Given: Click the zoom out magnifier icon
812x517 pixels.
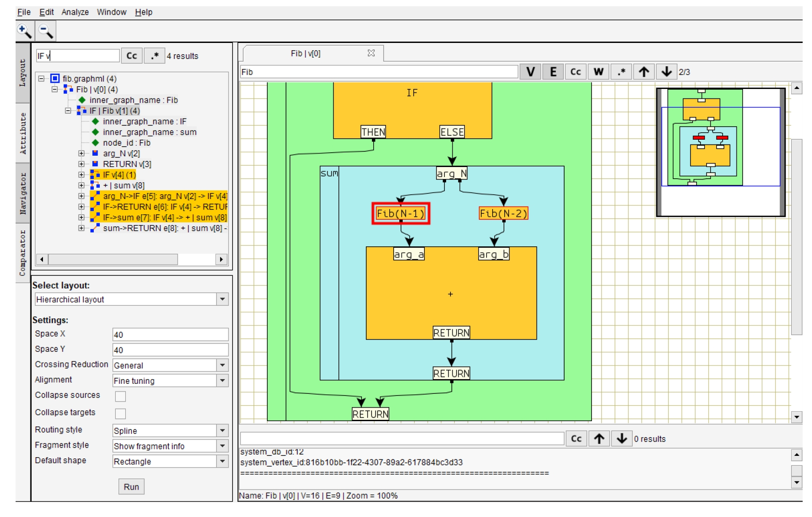Looking at the screenshot, I should tap(46, 31).
